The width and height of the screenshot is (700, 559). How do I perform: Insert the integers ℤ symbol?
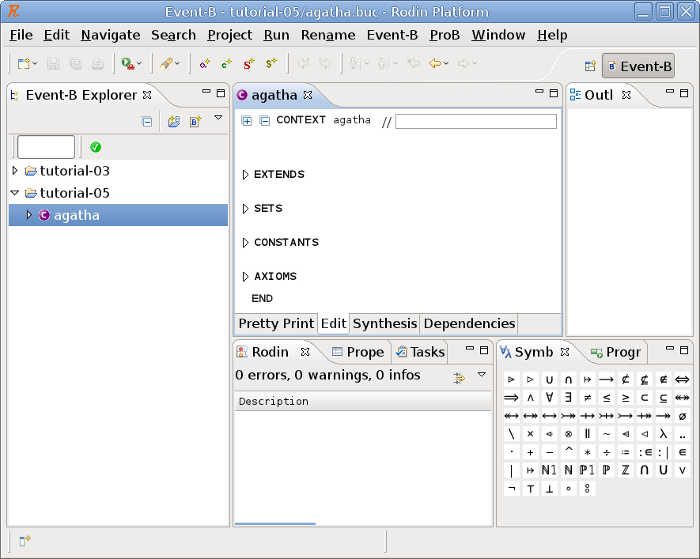pos(625,470)
